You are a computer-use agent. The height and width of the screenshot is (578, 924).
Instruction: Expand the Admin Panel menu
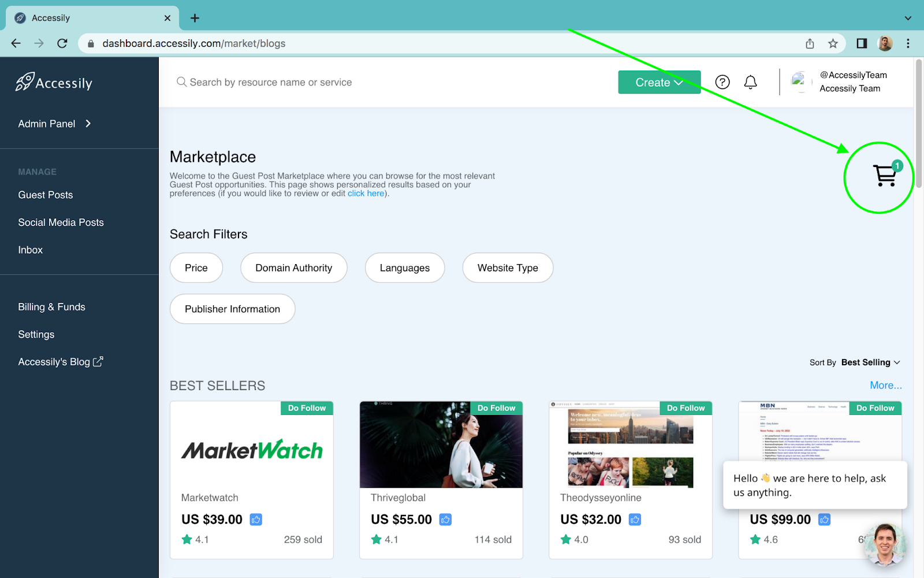coord(55,124)
